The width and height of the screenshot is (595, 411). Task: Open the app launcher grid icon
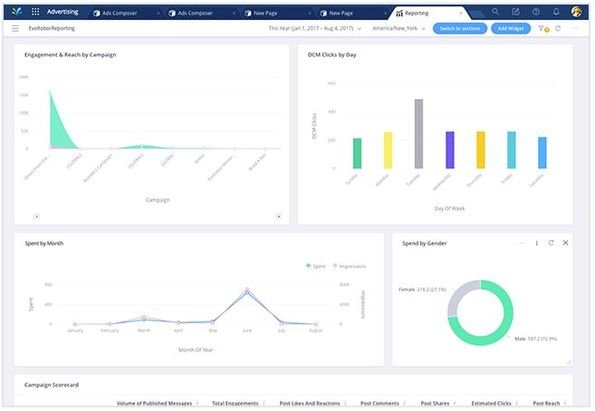pos(35,12)
